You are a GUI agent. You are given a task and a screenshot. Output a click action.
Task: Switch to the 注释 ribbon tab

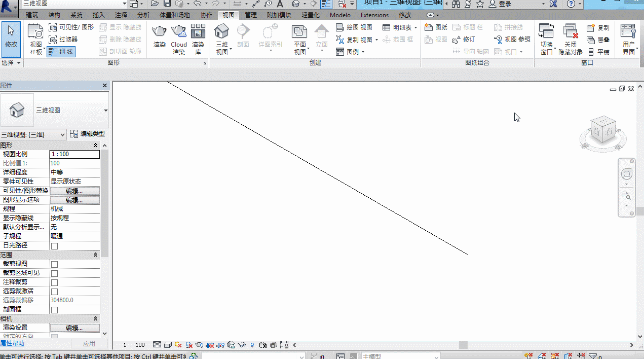[121, 15]
